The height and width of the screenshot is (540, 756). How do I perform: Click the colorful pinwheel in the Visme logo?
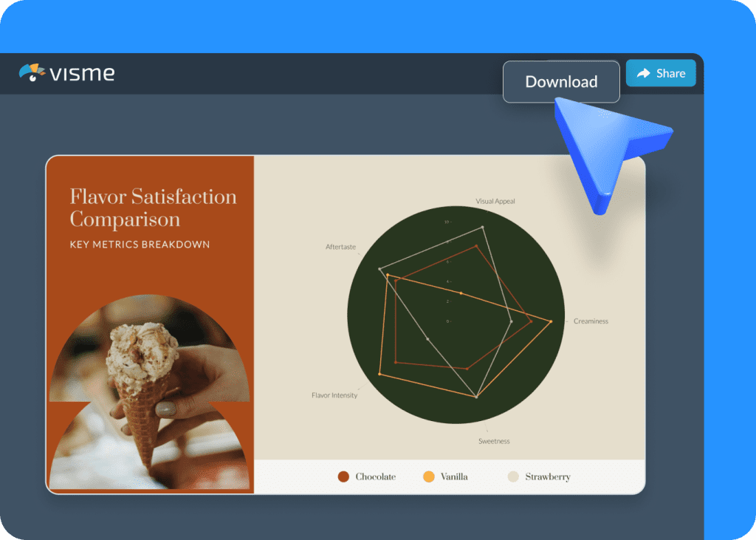click(31, 72)
